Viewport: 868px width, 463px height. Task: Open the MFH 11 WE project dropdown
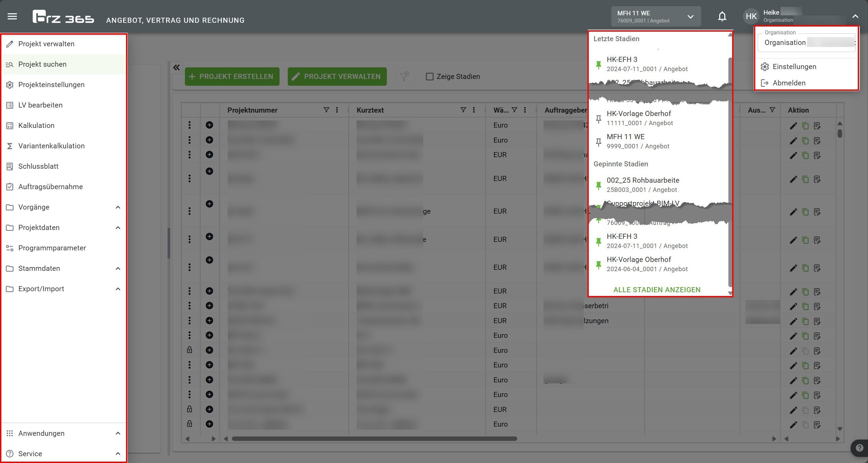[x=656, y=16]
